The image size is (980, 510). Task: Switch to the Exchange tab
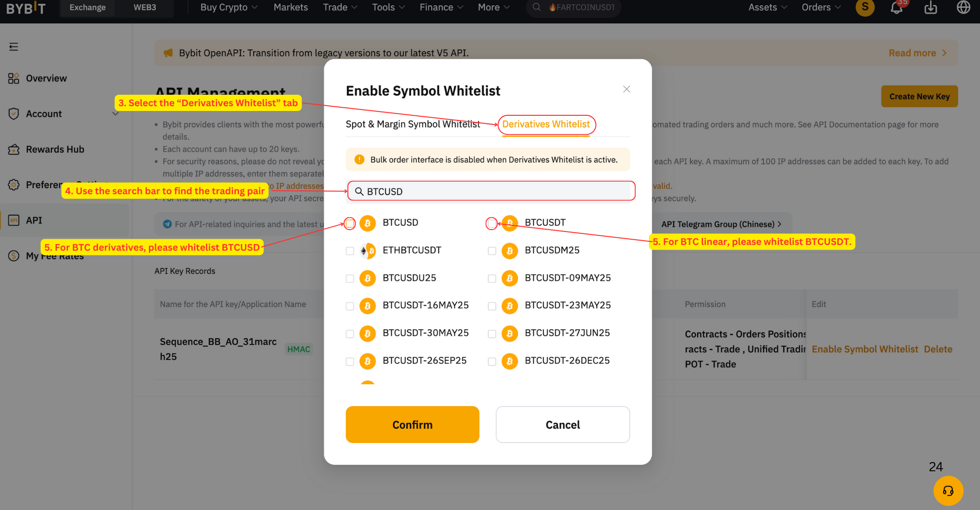[88, 7]
